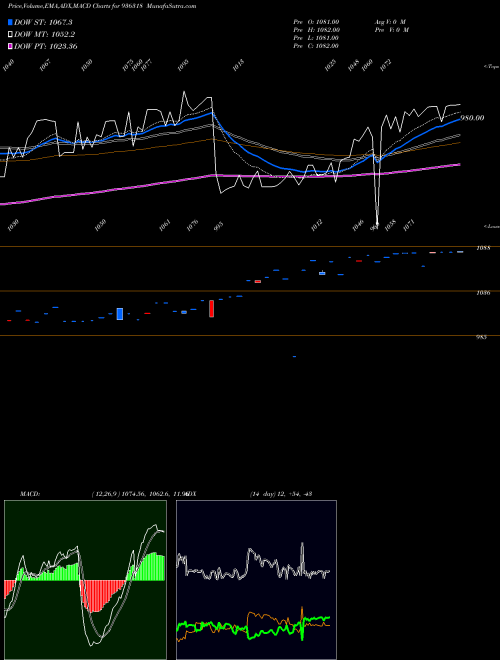Click the '(14 day) 12, +34, -48' ADX readout
Image resolution: width=500 pixels, height=660 pixels.
pyautogui.click(x=281, y=494)
